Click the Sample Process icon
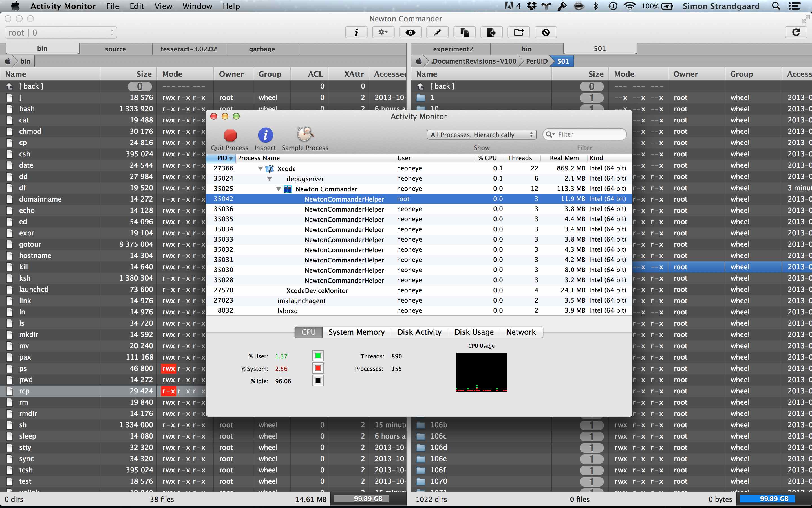 (x=305, y=134)
